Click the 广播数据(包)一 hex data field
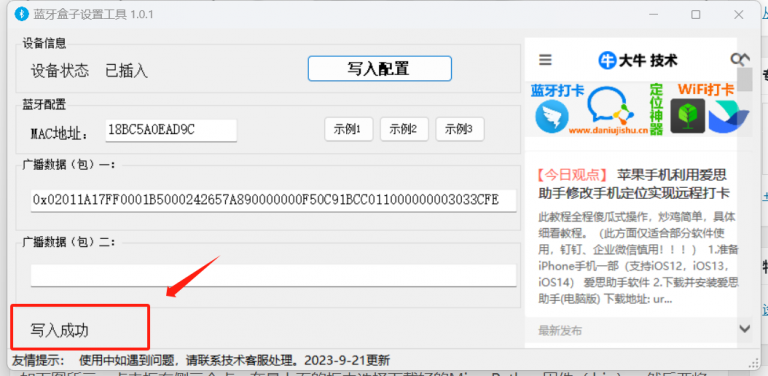Viewport: 768px width, 376px height. tap(273, 200)
